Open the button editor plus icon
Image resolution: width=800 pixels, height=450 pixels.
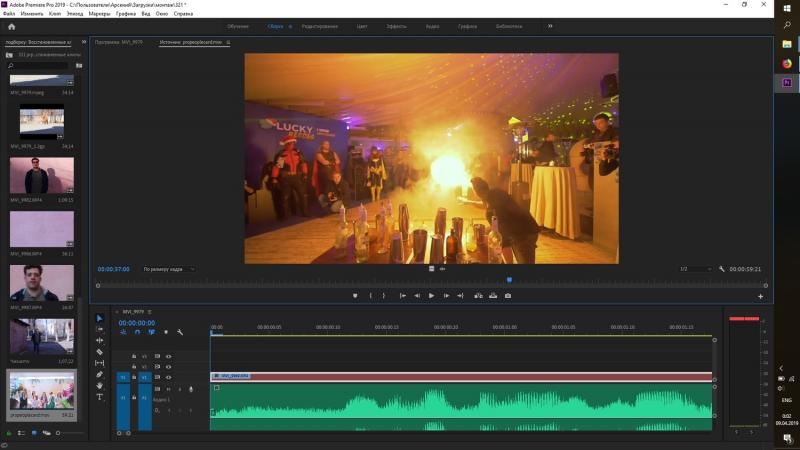pyautogui.click(x=760, y=296)
